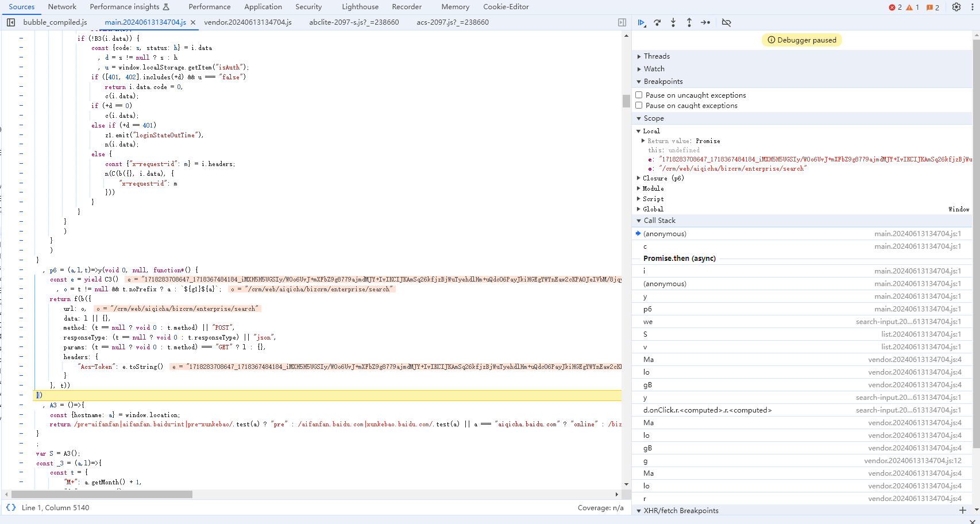The height and width of the screenshot is (524, 980).
Task: Select the g frame at vendor js:12
Action: (802, 460)
